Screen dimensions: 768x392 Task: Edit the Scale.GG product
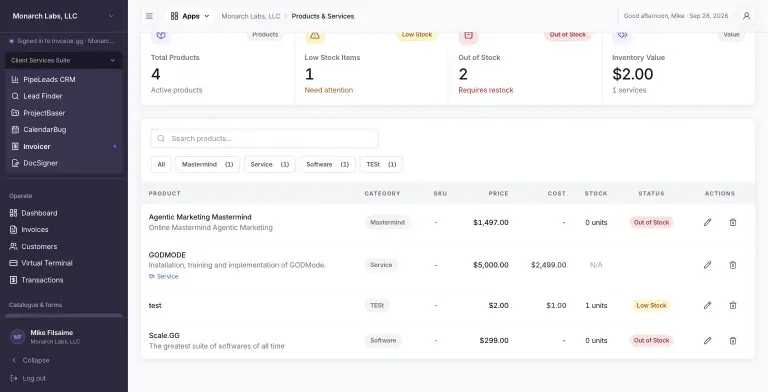[707, 341]
